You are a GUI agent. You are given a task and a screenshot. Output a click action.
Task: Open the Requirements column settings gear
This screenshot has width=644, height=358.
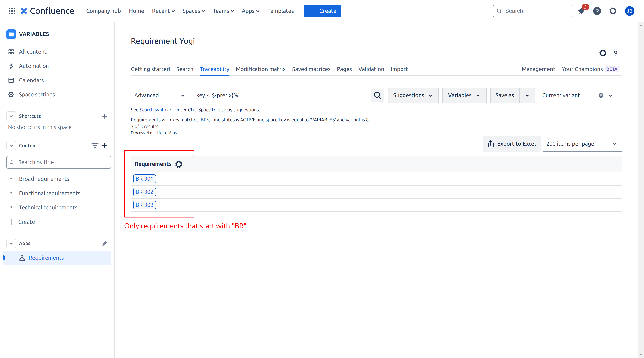tap(179, 164)
